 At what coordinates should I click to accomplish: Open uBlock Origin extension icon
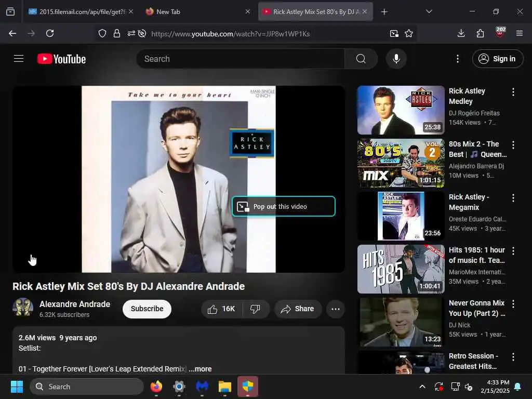pos(500,32)
